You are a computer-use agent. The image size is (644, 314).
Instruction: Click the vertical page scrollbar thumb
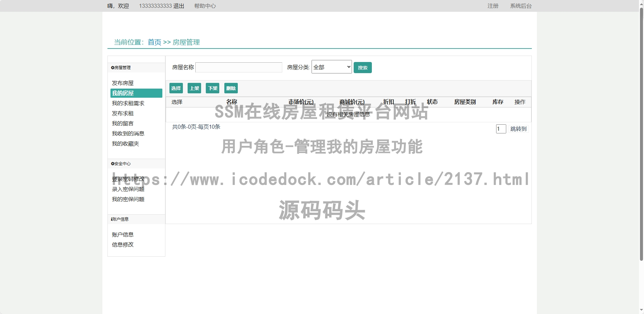(x=641, y=134)
